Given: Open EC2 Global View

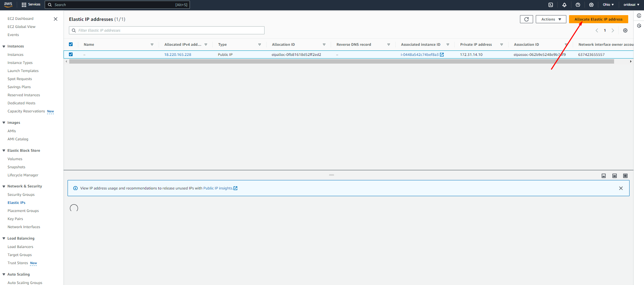Looking at the screenshot, I should click(x=22, y=27).
